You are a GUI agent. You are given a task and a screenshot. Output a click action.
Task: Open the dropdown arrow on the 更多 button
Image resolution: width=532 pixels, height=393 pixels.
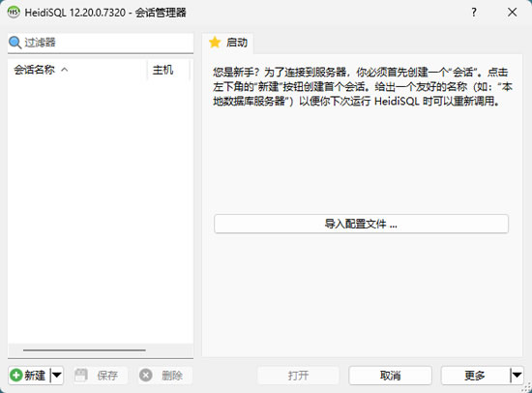[x=517, y=376]
